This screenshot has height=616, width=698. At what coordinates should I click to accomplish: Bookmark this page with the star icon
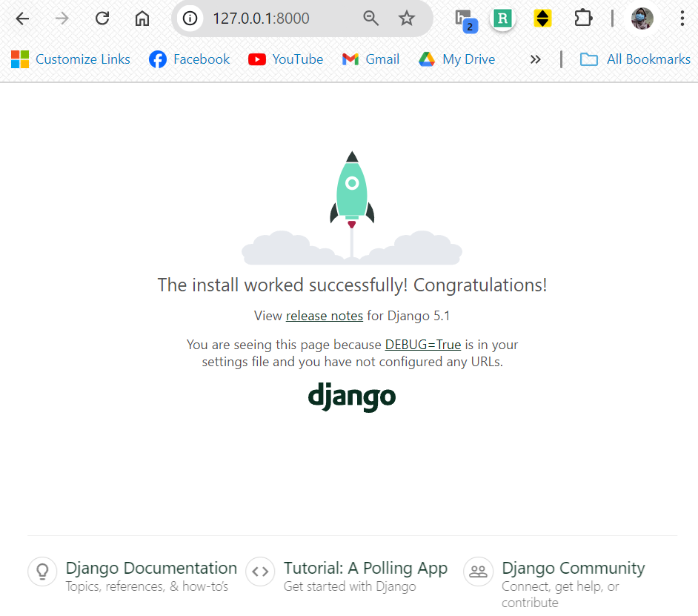407,19
